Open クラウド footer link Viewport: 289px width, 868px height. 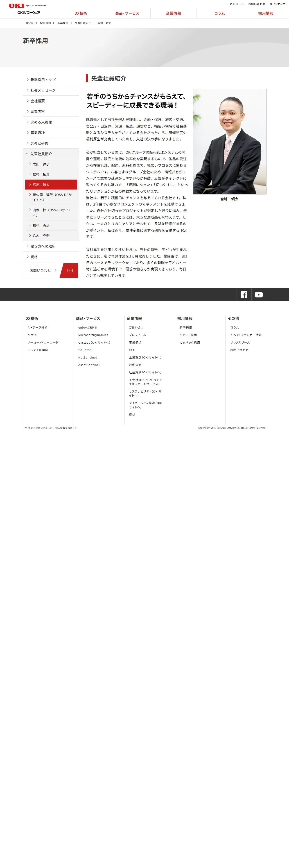pos(33,335)
